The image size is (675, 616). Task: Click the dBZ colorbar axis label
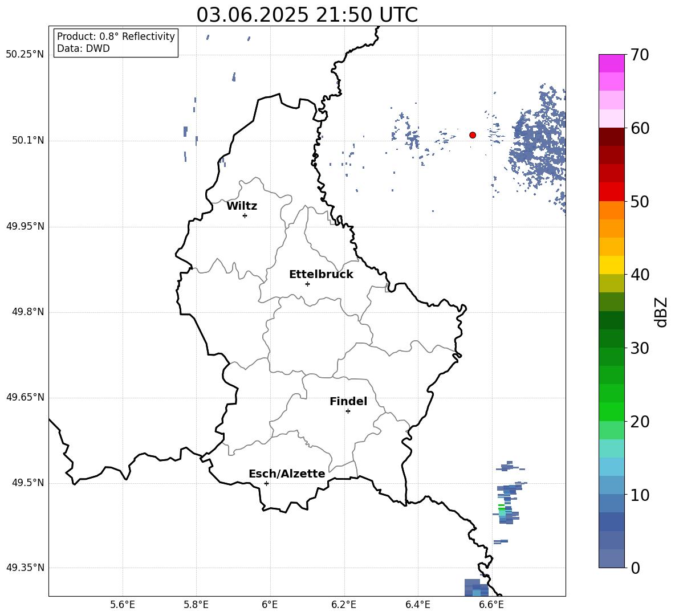click(660, 312)
